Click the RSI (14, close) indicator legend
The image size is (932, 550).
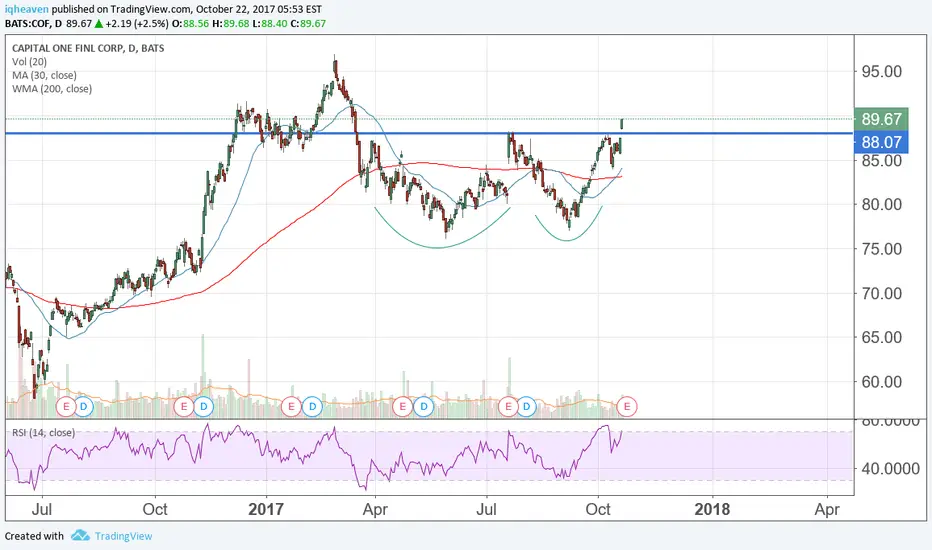43,433
